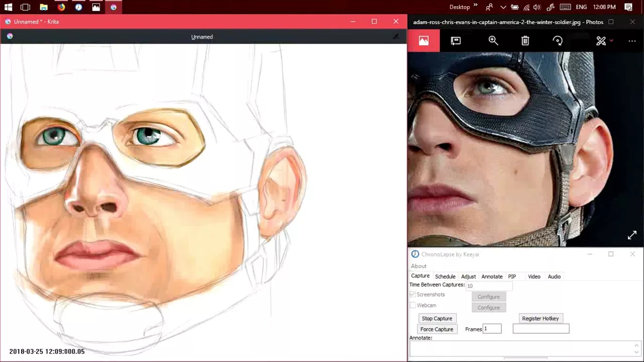This screenshot has width=644, height=362.
Task: Open the Windows Start menu
Action: (8, 7)
